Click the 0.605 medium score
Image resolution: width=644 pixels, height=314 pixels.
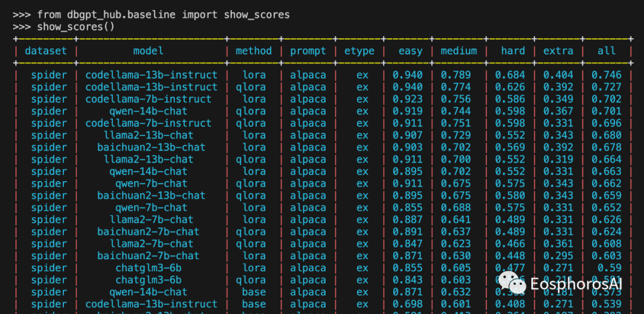pos(456,268)
